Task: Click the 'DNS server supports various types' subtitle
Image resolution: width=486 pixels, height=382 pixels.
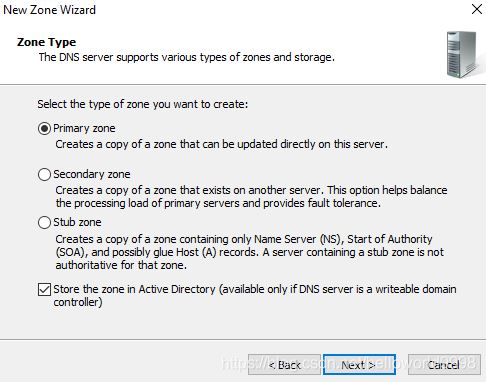Action: 187,57
